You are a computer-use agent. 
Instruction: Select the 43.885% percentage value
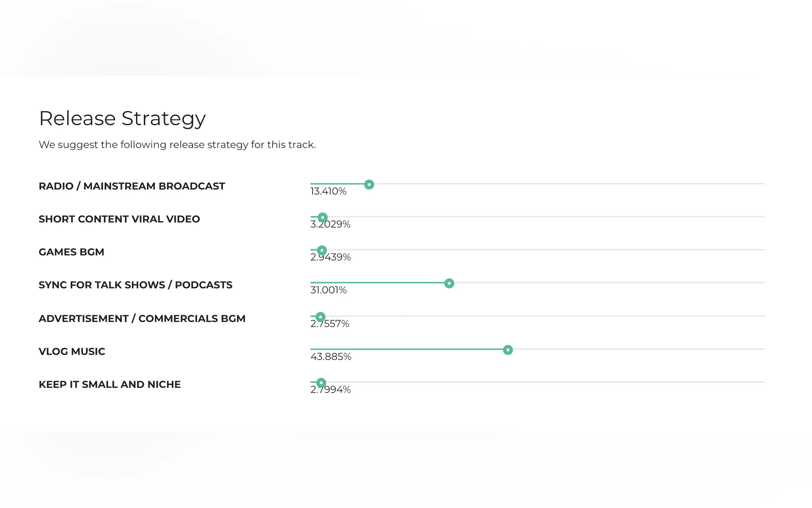[x=331, y=357]
